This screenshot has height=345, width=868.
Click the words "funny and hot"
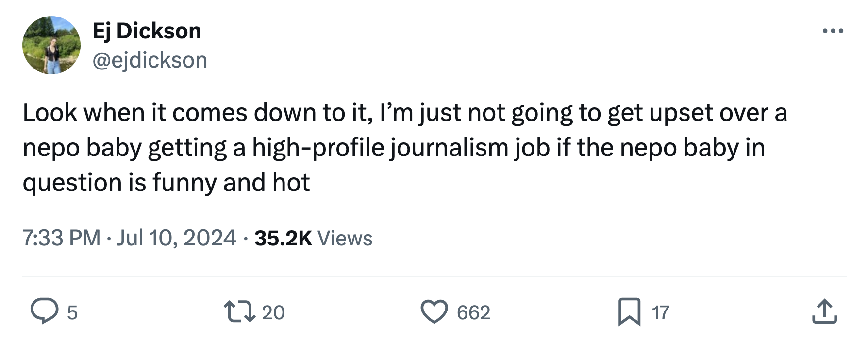click(231, 183)
